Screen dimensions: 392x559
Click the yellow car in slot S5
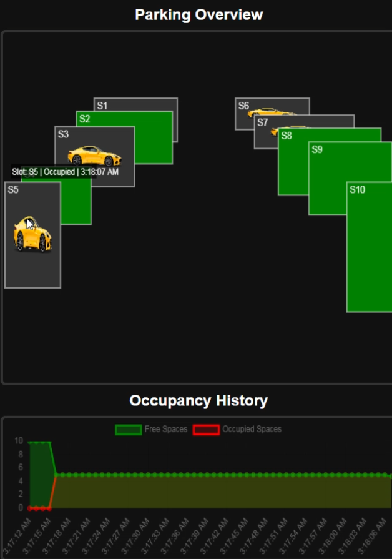[32, 234]
